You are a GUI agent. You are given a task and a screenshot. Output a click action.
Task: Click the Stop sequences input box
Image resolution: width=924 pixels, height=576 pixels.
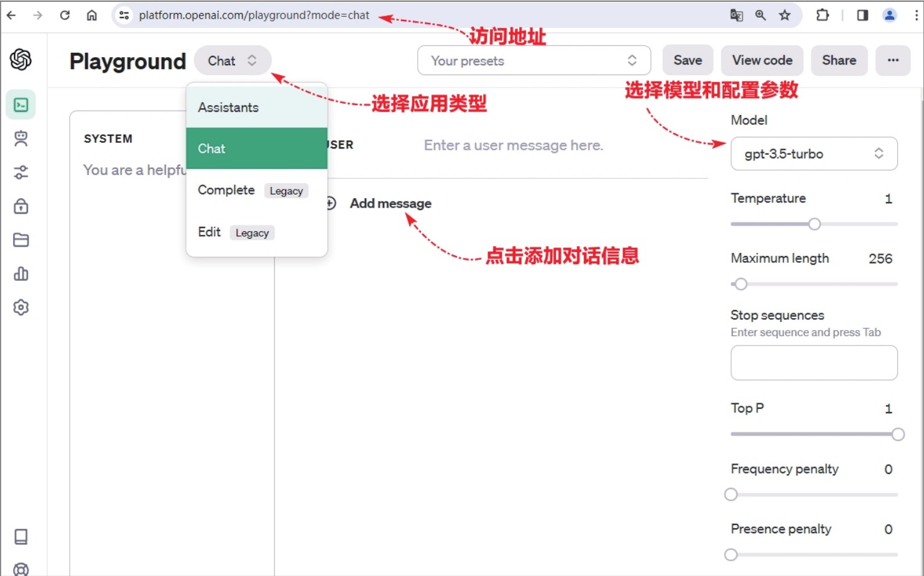[814, 363]
